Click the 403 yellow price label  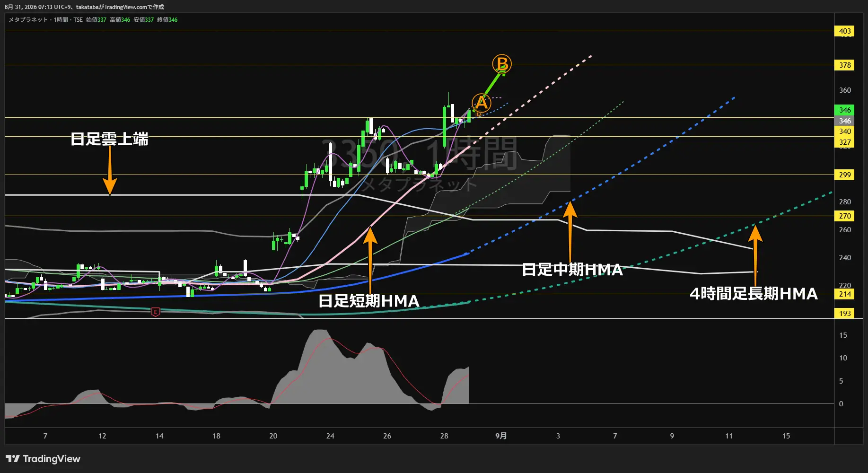844,31
